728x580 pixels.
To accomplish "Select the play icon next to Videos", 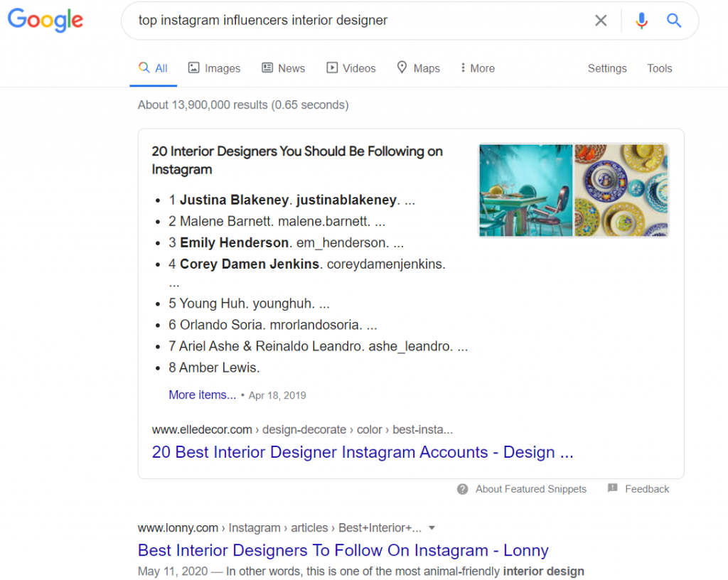I will [x=331, y=68].
